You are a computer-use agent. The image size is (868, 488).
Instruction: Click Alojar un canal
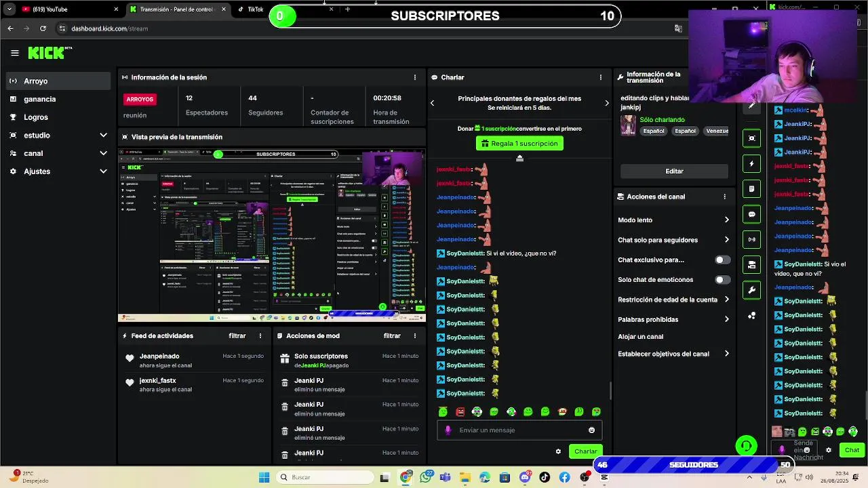[641, 337]
